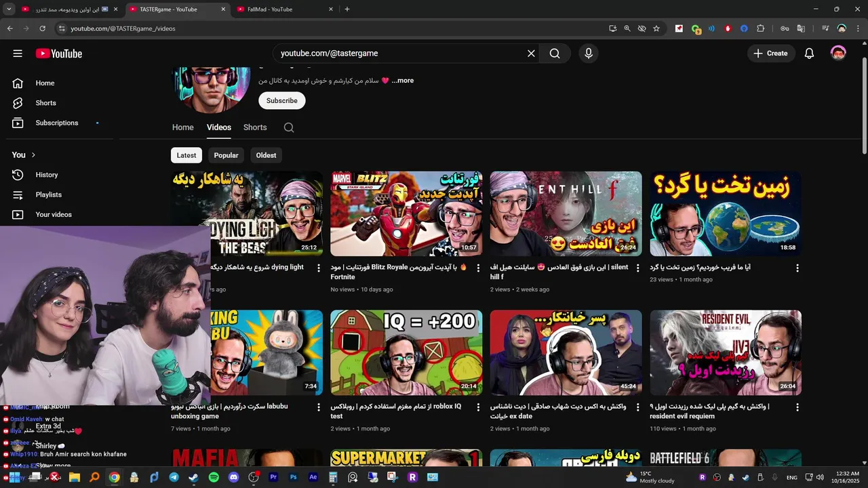
Task: Open the resident evil requiem video title
Action: click(x=709, y=411)
